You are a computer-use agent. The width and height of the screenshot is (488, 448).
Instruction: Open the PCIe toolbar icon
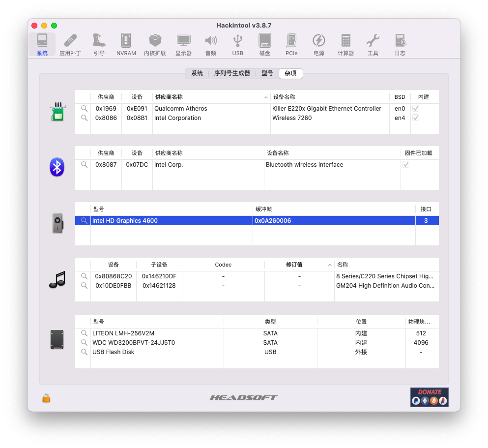pos(291,45)
